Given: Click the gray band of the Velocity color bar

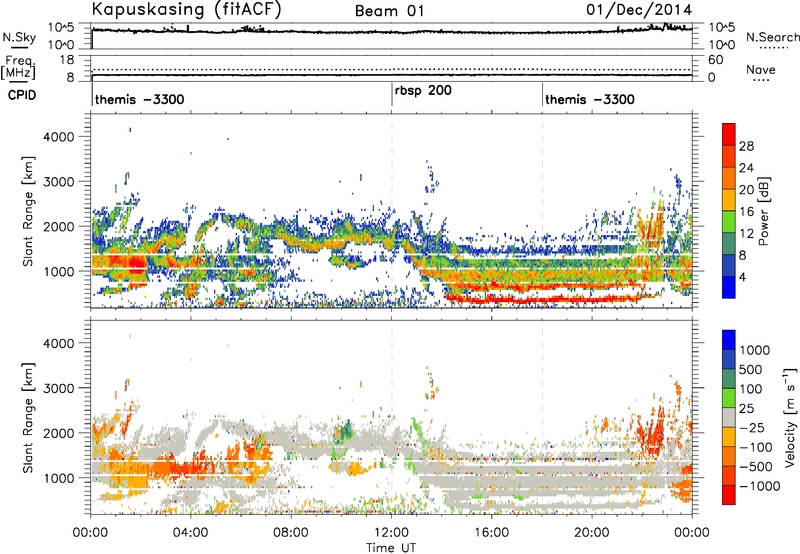Looking at the screenshot, I should (x=729, y=417).
